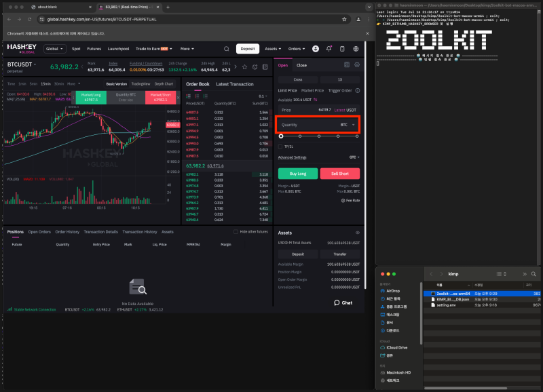Image resolution: width=543 pixels, height=392 pixels.
Task: Bookmark this page with Chrome star
Action: pyautogui.click(x=344, y=20)
